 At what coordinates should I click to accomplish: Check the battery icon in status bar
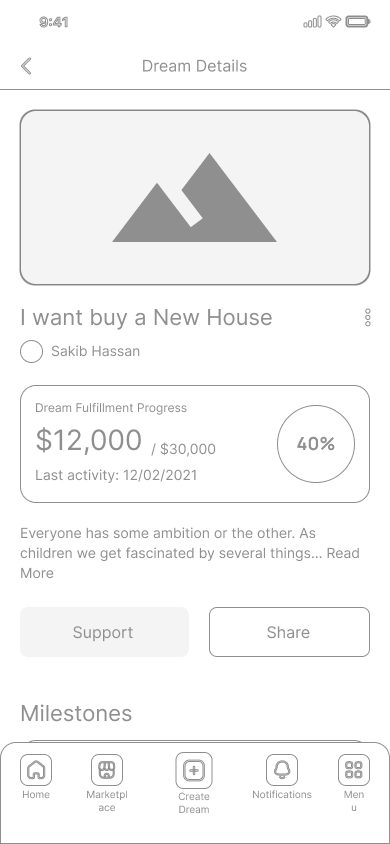(x=358, y=22)
